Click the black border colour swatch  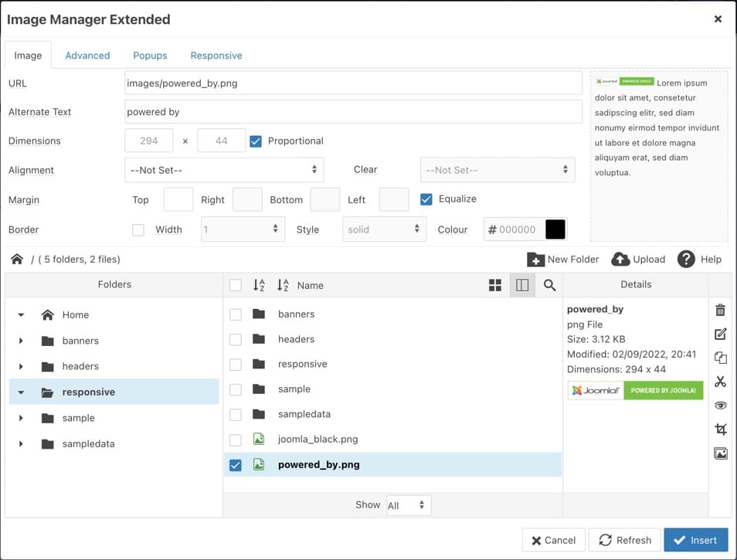click(555, 229)
